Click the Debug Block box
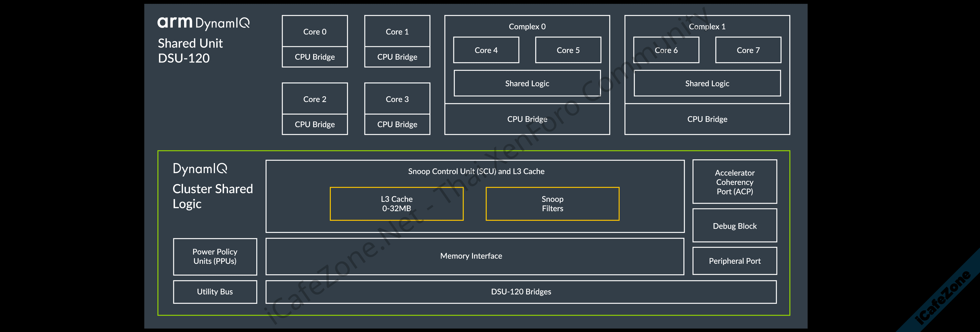Image resolution: width=980 pixels, height=332 pixels. (x=734, y=226)
